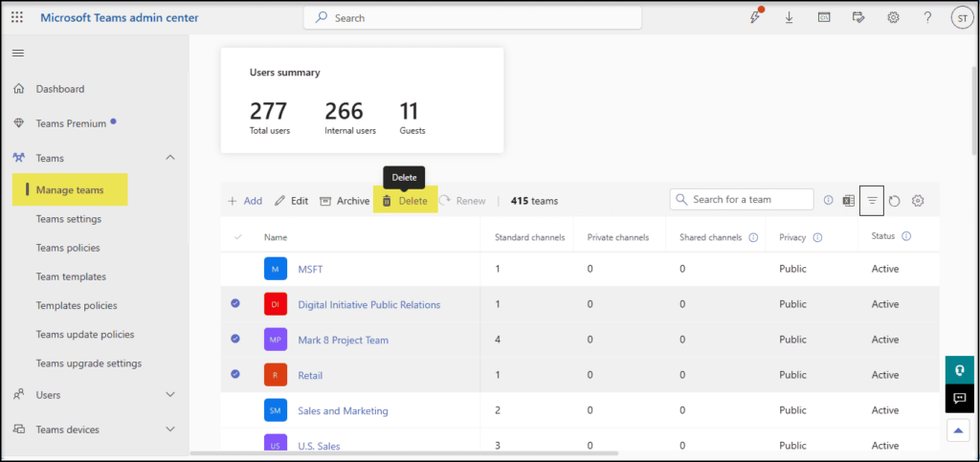Click info icon next to team search
This screenshot has height=462, width=980.
point(828,201)
